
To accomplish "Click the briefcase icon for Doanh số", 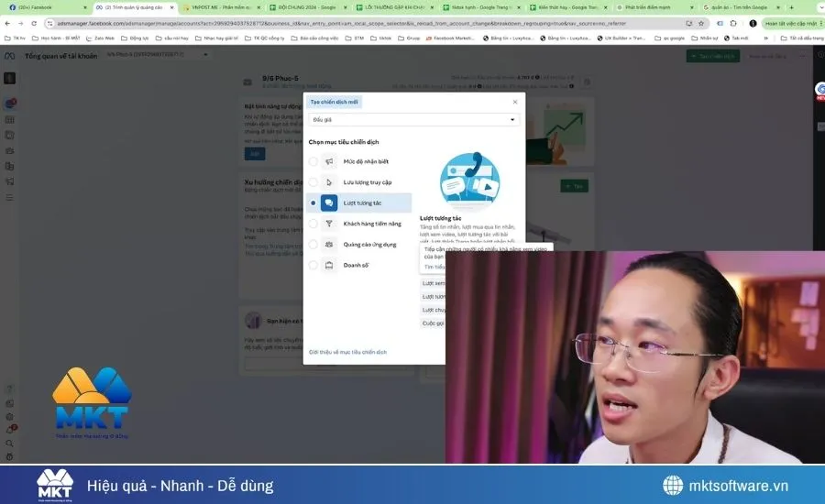I will [329, 265].
